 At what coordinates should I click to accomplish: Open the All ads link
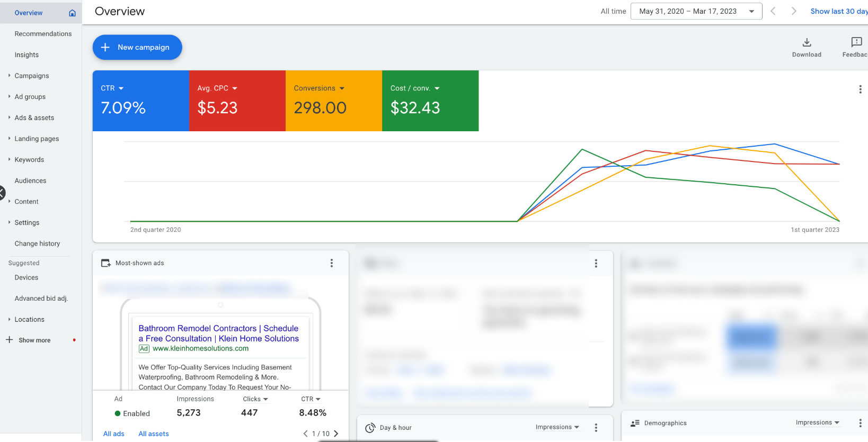(x=113, y=434)
